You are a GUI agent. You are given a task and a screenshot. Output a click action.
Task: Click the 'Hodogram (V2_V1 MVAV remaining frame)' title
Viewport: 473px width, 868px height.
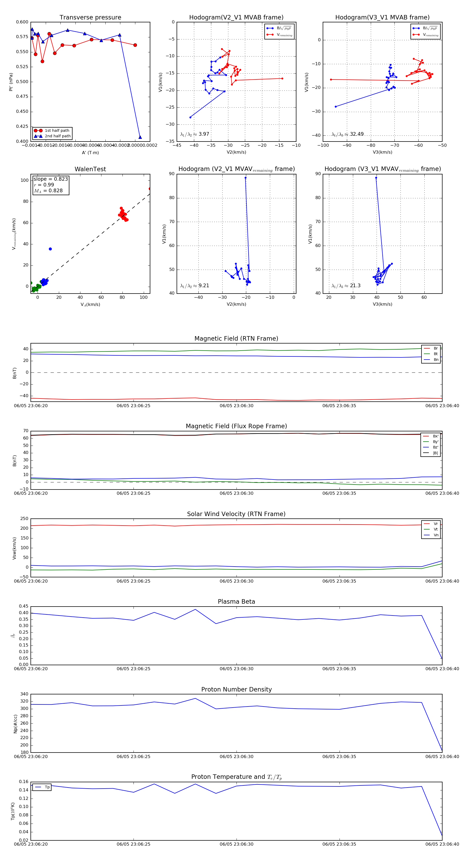pyautogui.click(x=236, y=169)
